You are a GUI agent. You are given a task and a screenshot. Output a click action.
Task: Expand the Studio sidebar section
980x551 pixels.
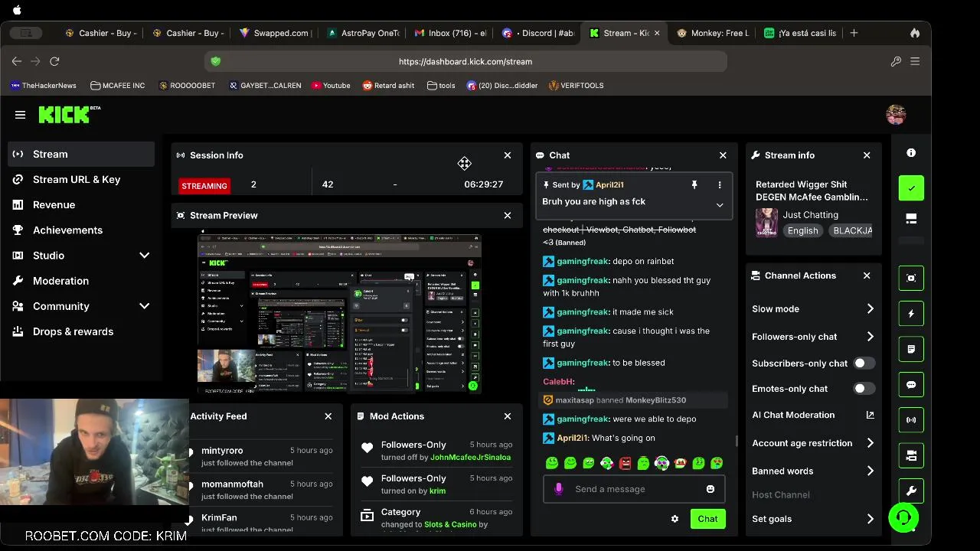(x=144, y=256)
